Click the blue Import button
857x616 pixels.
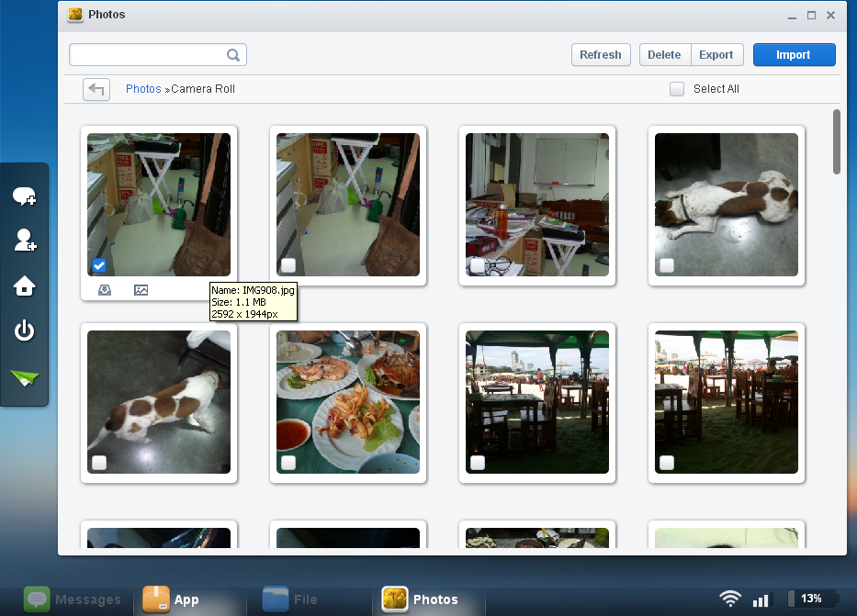coord(794,54)
